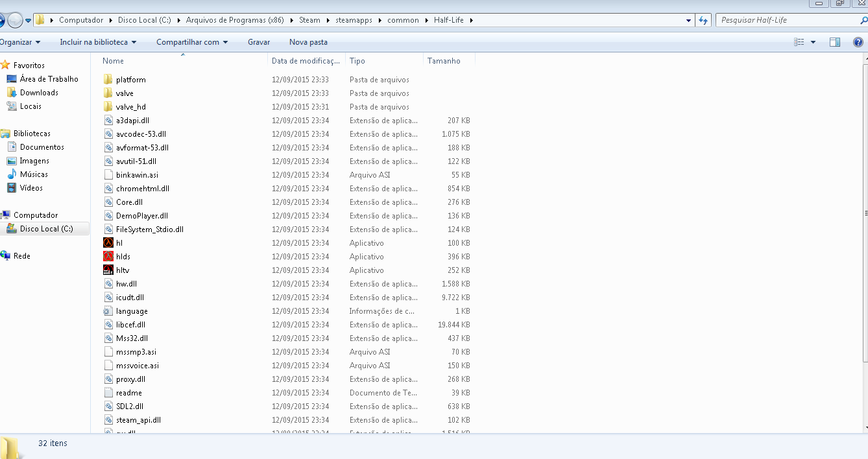
Task: Open Incluir na biblioteca dropdown
Action: [98, 42]
